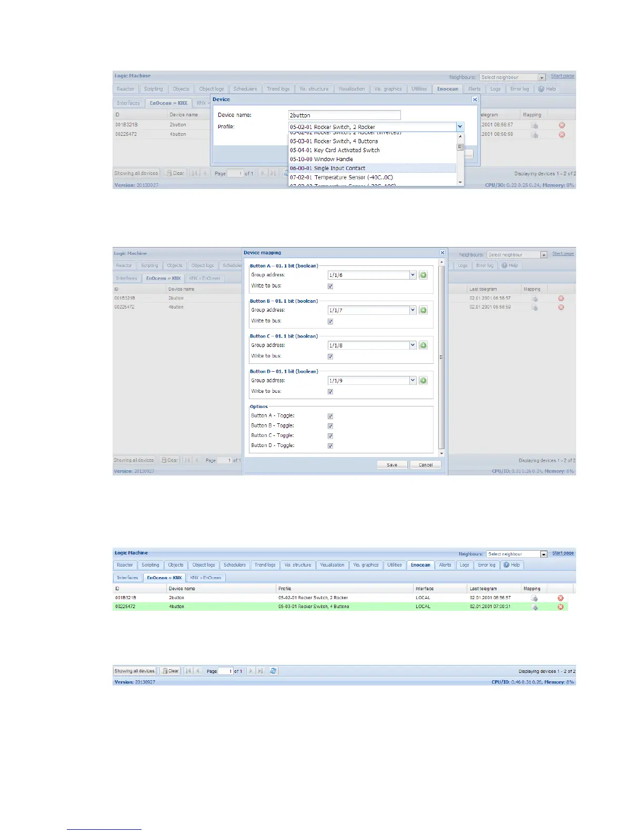Choose 05-10-00 Window Handle profile option

(372, 159)
